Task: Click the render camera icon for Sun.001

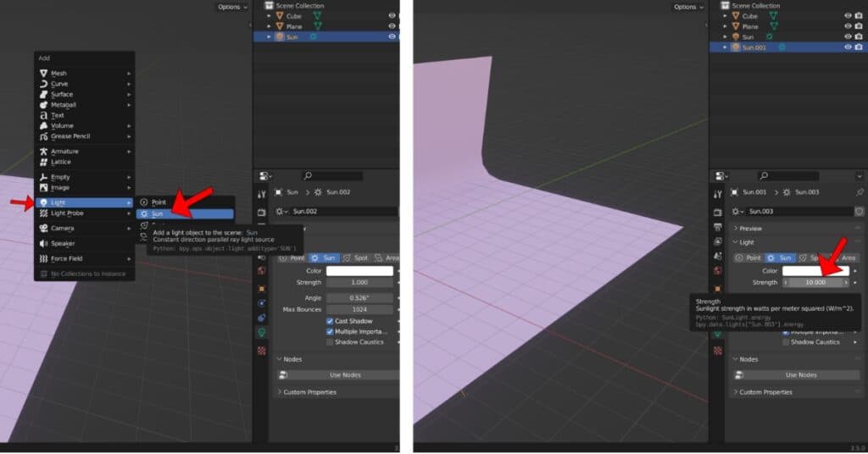Action: (860, 47)
